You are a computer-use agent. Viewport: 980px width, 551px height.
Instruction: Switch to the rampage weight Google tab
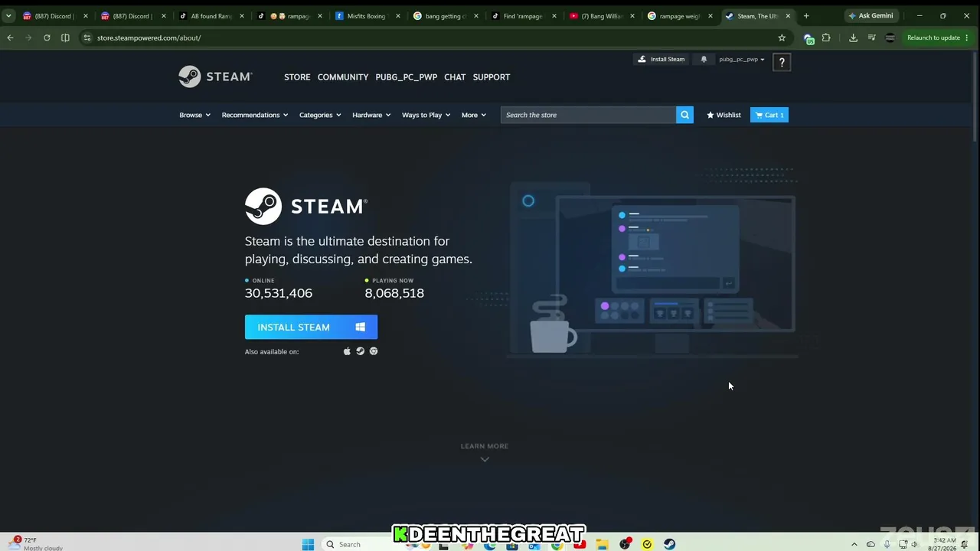pyautogui.click(x=681, y=16)
